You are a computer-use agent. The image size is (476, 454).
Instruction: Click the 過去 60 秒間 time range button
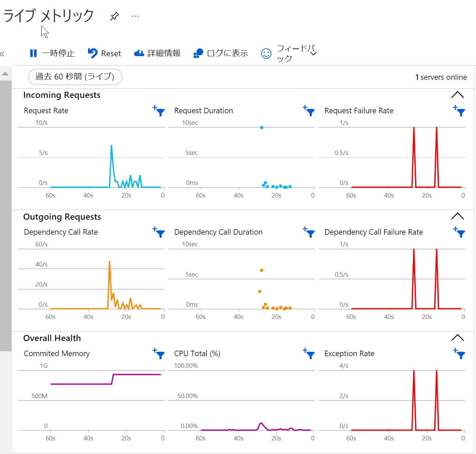[x=75, y=77]
